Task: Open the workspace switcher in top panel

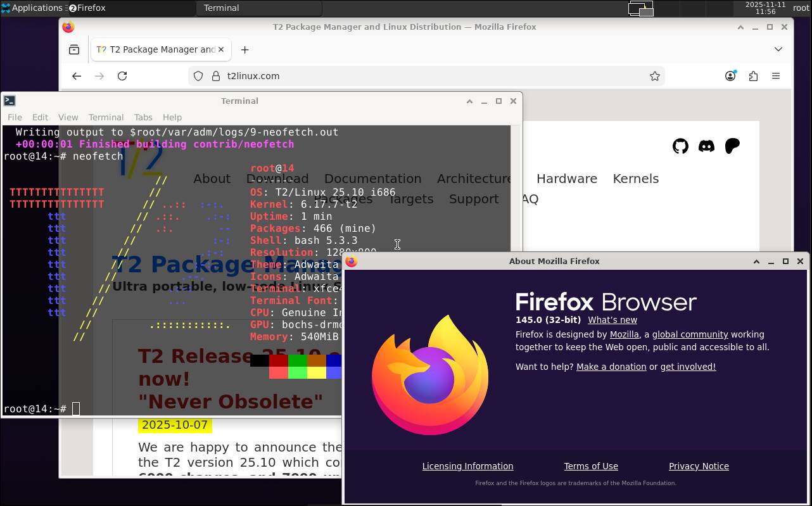Action: [640, 8]
